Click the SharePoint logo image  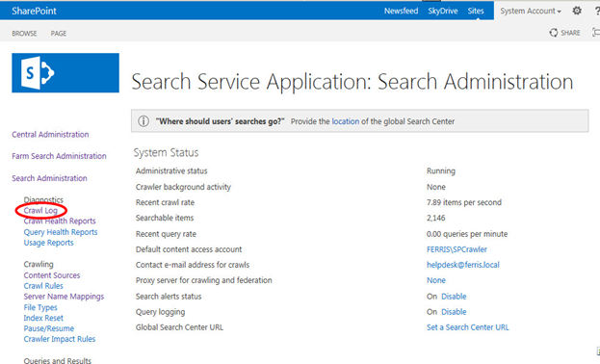(x=65, y=73)
